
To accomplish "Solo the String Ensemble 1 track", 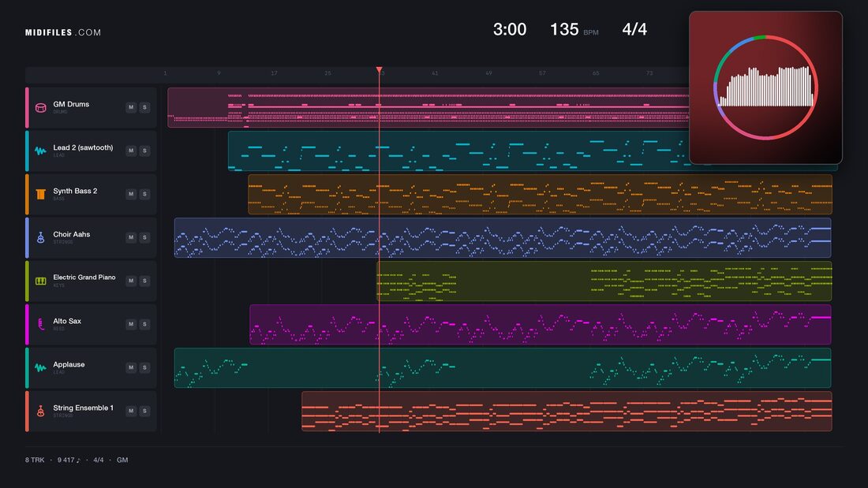I will tap(144, 411).
